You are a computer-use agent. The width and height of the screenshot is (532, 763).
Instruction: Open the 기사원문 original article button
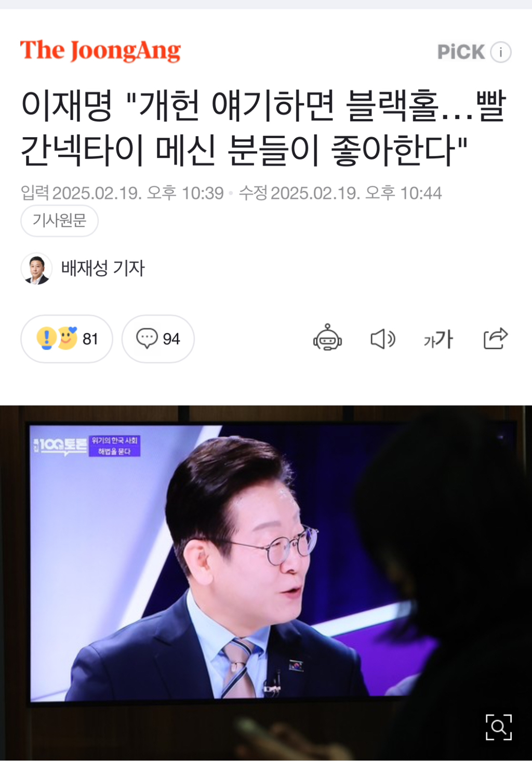coord(59,221)
